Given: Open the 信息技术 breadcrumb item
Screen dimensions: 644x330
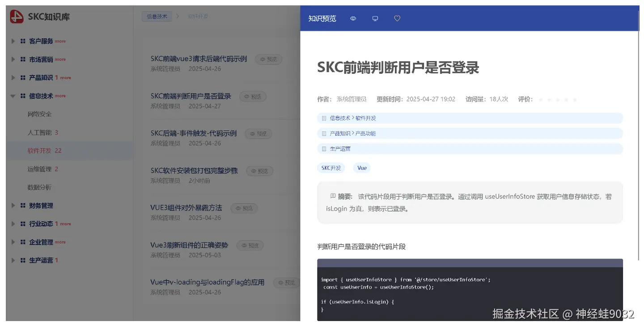Looking at the screenshot, I should pos(157,16).
